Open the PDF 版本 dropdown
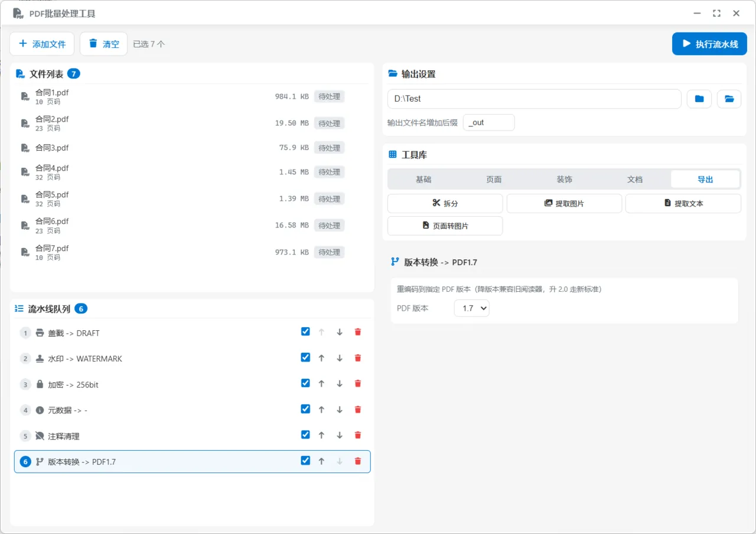The image size is (756, 534). pos(471,308)
